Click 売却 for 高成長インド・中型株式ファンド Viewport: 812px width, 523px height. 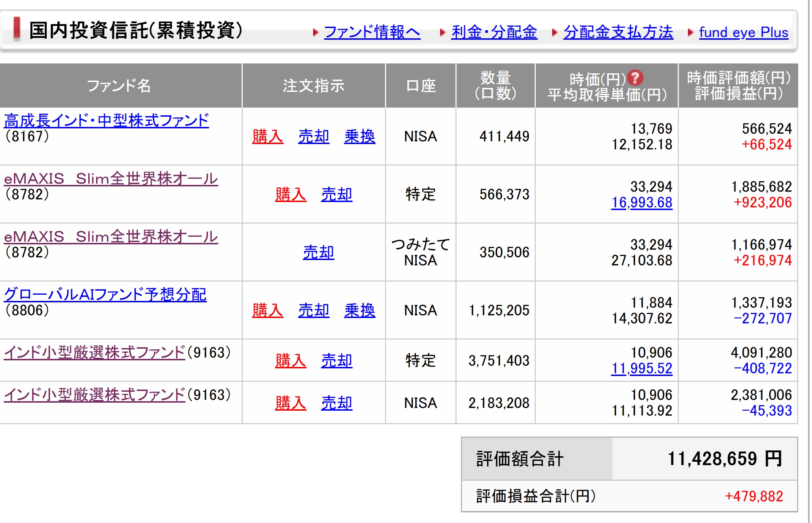[313, 136]
